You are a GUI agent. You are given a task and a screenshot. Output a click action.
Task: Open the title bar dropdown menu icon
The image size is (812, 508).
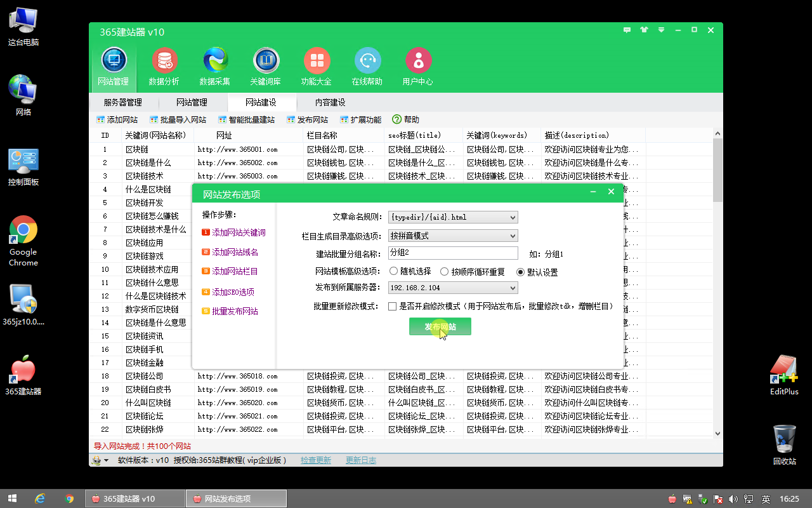click(661, 30)
